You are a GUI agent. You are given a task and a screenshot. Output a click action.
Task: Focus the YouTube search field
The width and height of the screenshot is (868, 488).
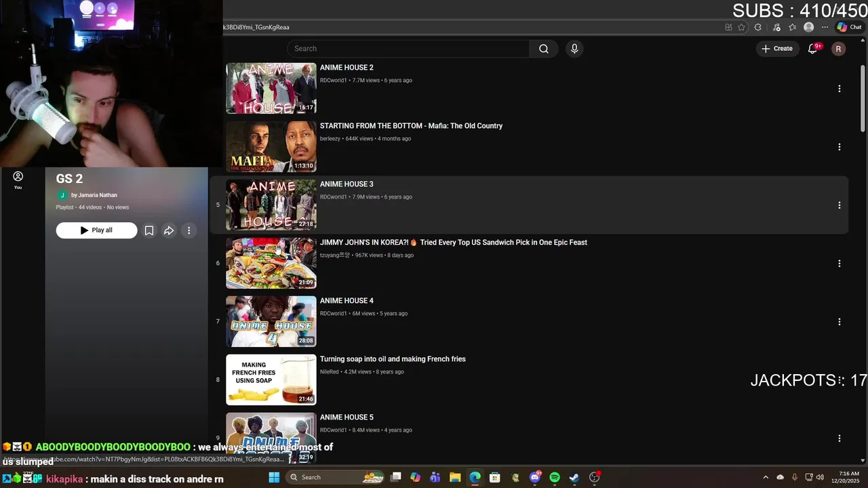coord(408,49)
